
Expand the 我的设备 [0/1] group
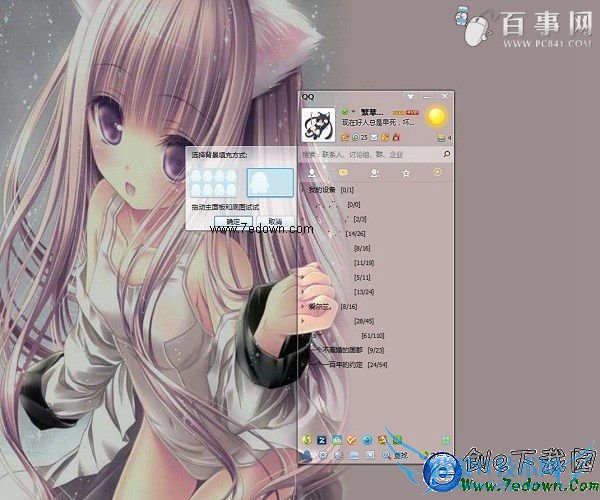[x=376, y=190]
